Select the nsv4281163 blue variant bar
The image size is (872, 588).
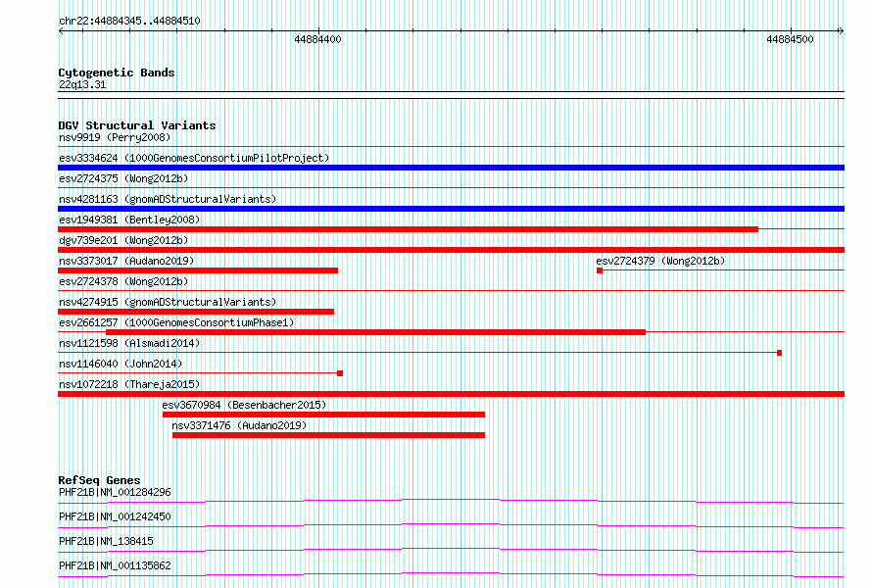coord(451,209)
